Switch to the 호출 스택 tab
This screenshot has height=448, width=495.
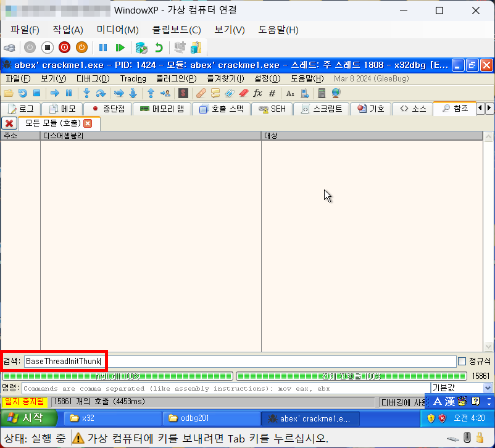click(x=222, y=109)
